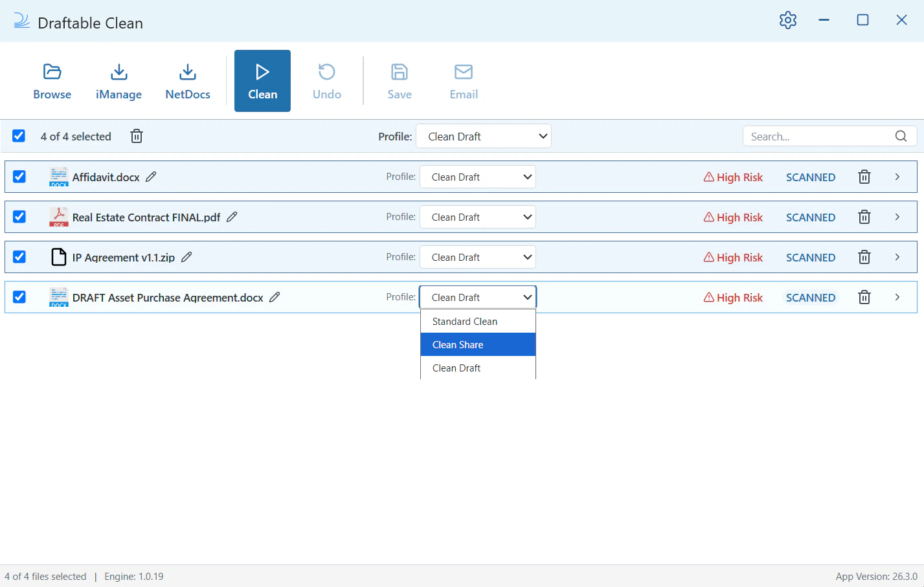
Task: Uncheck the Affidavit.docx checkbox
Action: pyautogui.click(x=19, y=177)
